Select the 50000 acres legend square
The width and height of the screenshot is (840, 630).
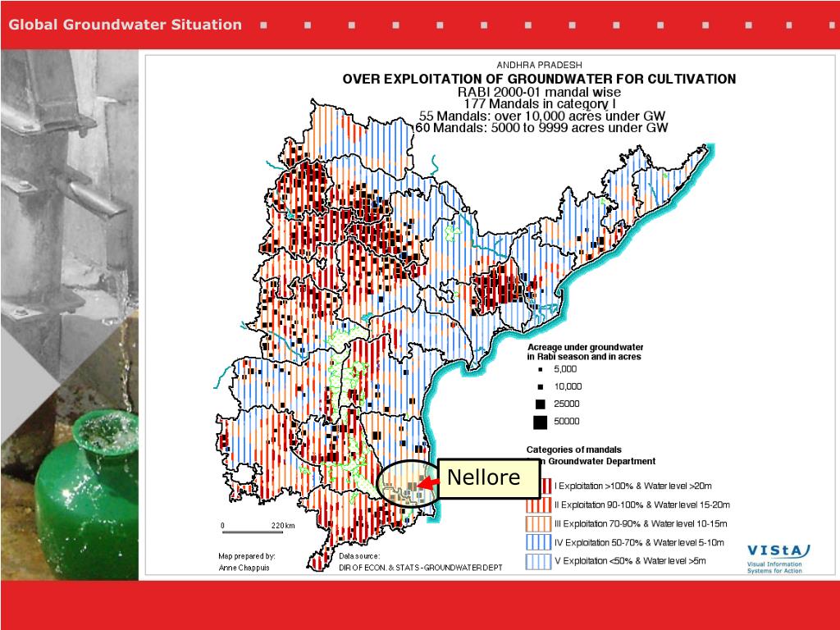coord(540,422)
